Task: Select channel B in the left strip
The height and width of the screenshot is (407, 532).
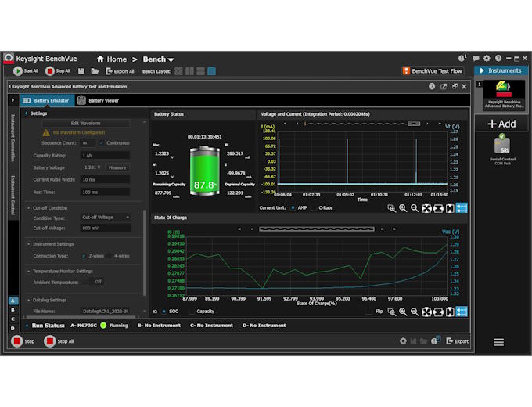Action: [x=13, y=310]
